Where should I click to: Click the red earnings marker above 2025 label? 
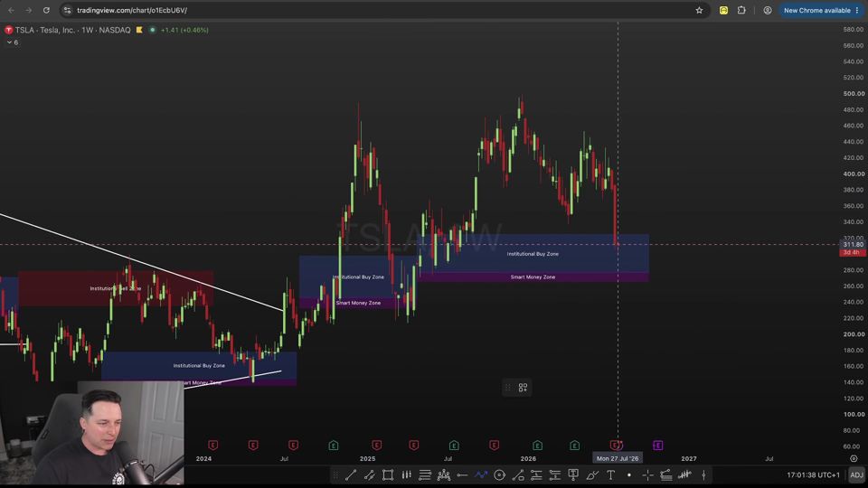(376, 446)
